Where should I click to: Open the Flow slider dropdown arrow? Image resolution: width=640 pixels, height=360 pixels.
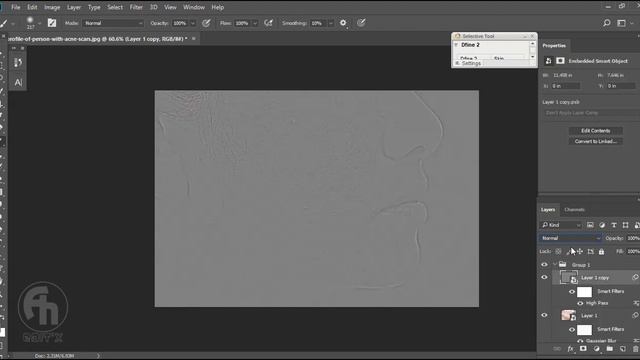point(255,23)
